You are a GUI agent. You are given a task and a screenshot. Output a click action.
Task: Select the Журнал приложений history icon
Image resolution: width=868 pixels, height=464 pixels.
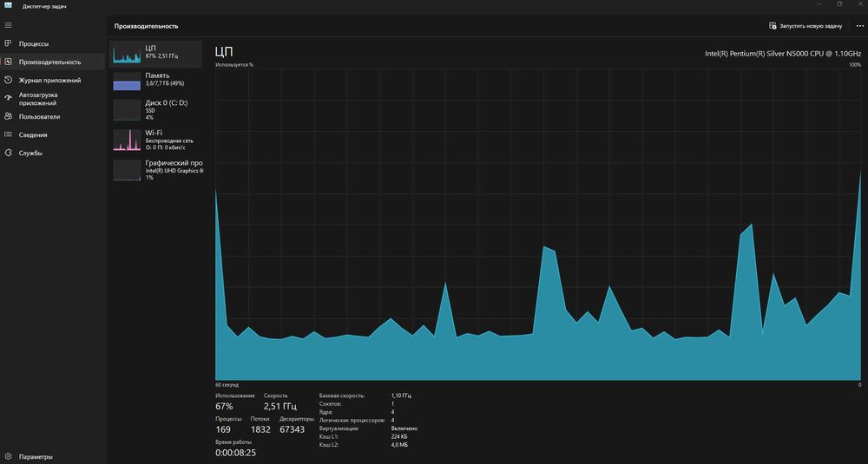coord(8,80)
